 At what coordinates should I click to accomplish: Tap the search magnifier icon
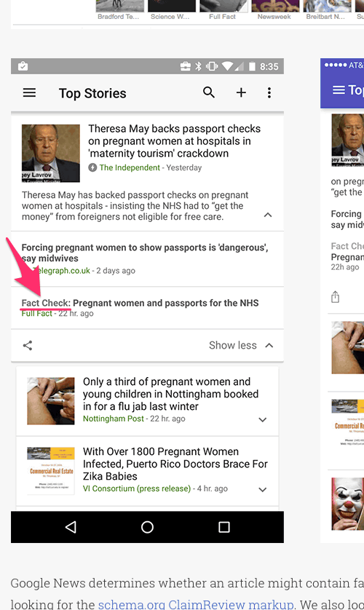209,92
